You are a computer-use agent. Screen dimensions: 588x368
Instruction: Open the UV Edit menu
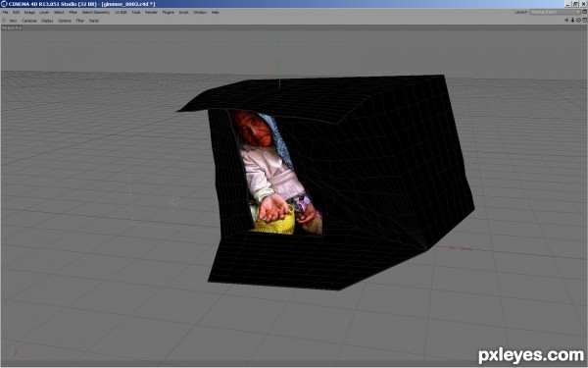[x=121, y=13]
